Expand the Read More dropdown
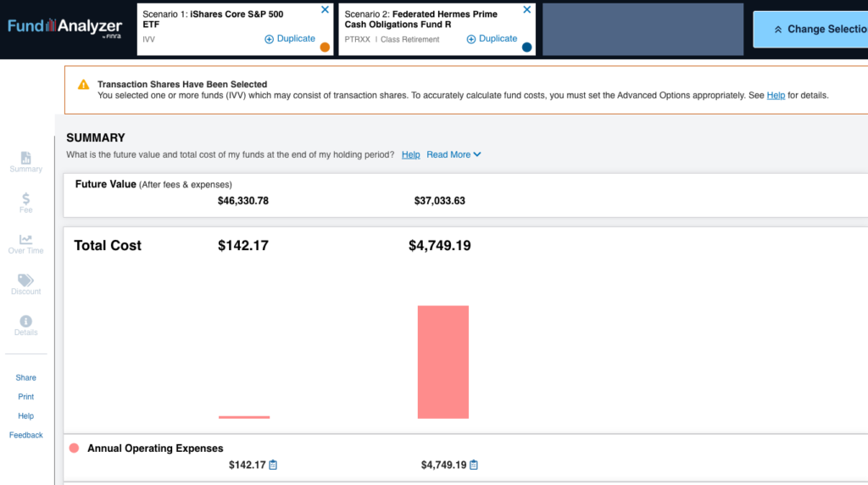 click(x=453, y=154)
